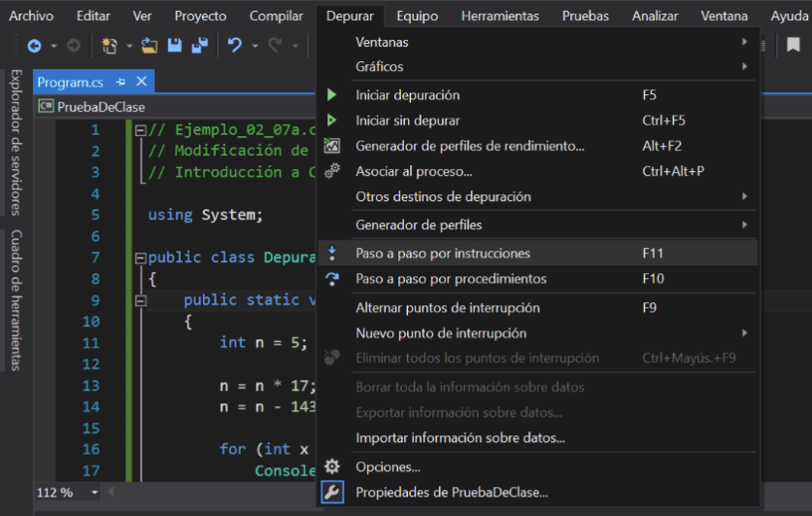Click the Redo arrow icon
The image size is (812, 516).
(x=275, y=46)
